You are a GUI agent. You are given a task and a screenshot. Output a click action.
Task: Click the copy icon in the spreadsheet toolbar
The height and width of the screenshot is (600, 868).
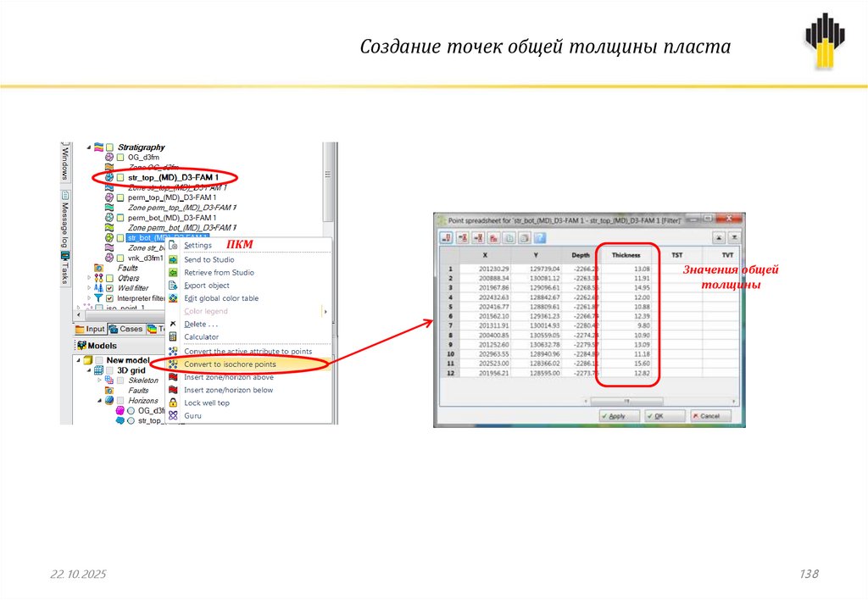click(509, 238)
